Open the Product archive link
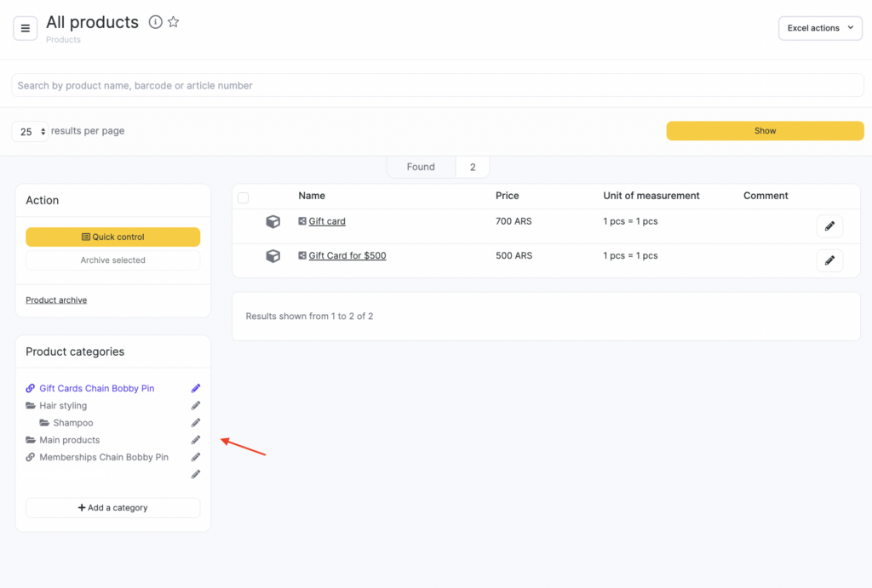Screen dimensions: 872x588 (x=56, y=300)
